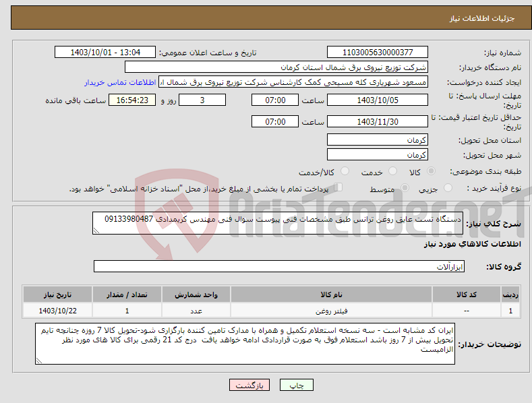Screen dimensions: 532x403
Task: Click the quantity cell showing 1
Action: [x=127, y=311]
